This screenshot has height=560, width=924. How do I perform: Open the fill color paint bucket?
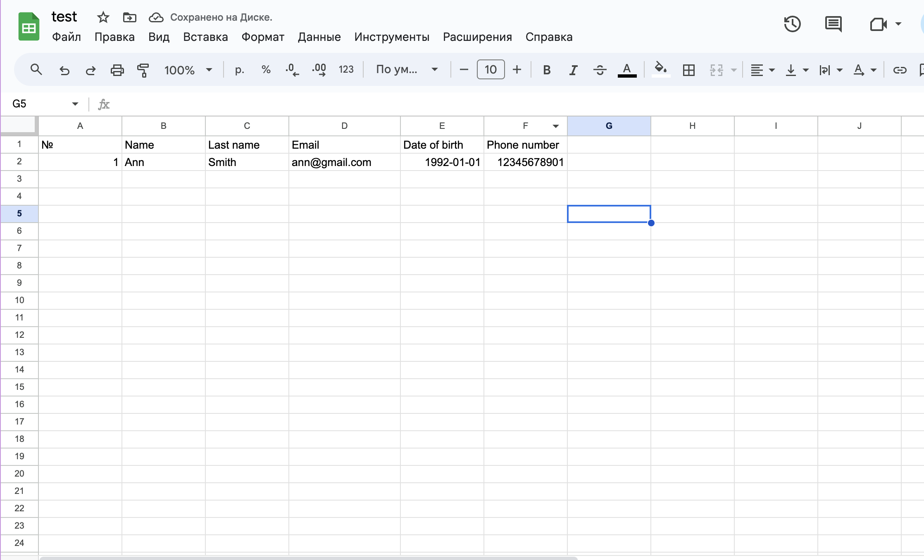tap(660, 69)
